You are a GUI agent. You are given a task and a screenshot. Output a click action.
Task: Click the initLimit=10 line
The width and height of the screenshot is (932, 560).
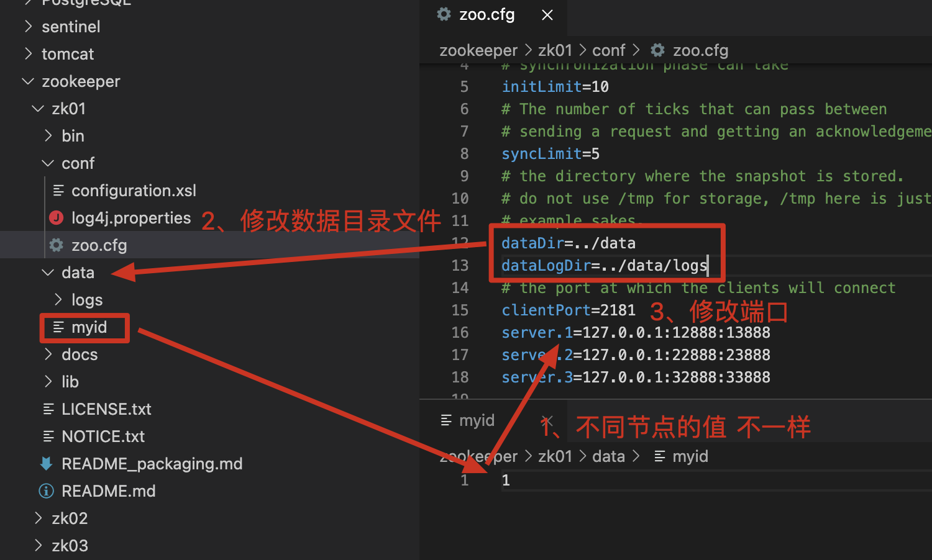pos(555,86)
